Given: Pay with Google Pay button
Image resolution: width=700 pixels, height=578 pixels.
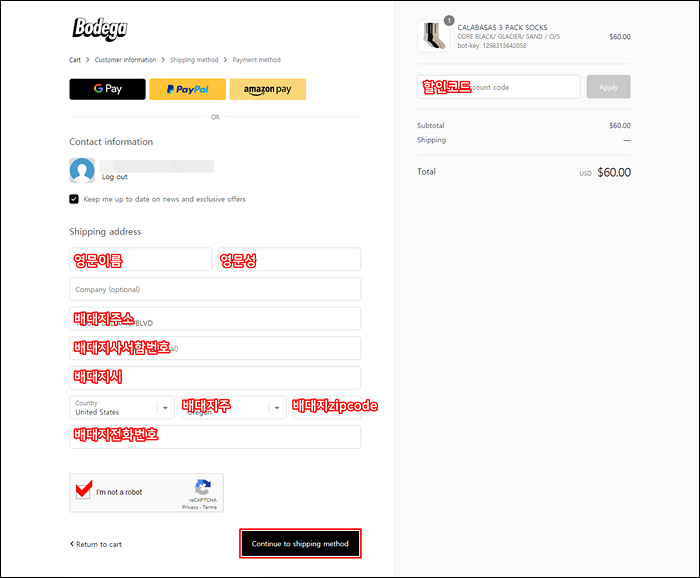Looking at the screenshot, I should coord(108,89).
